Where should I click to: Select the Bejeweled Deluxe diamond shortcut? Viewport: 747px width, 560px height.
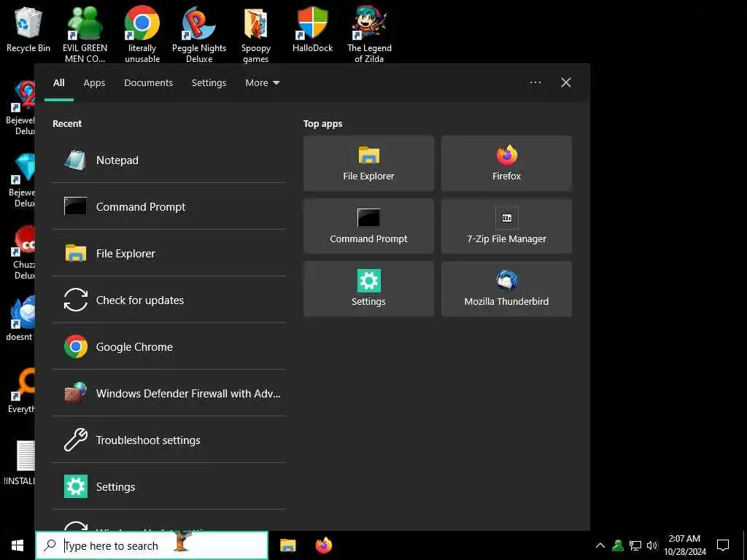pyautogui.click(x=21, y=180)
